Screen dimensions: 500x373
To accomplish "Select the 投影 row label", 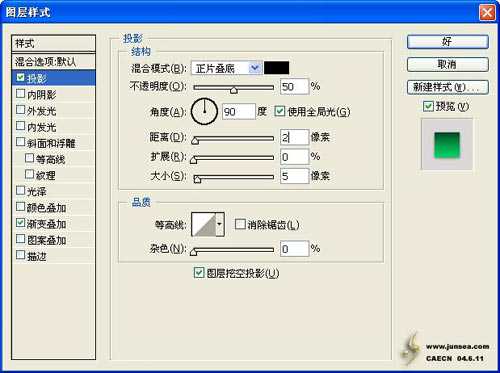I will tap(37, 79).
